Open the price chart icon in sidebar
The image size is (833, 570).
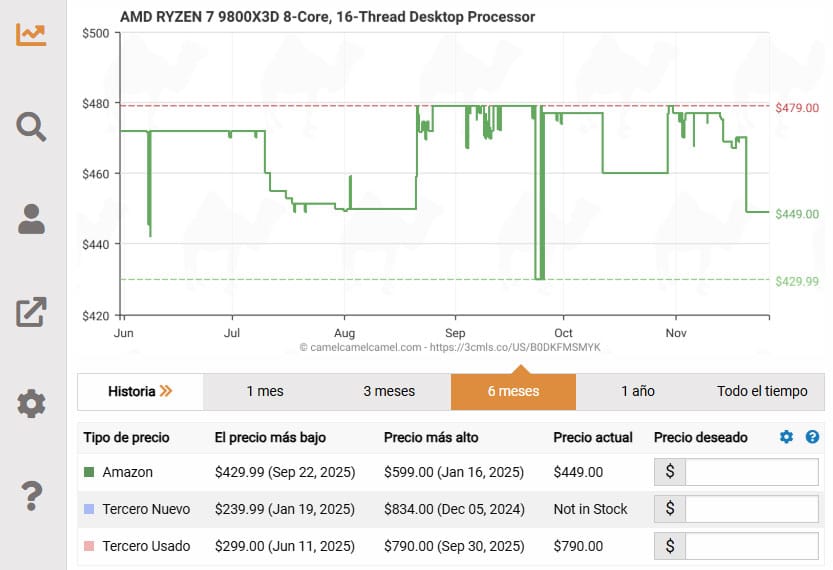coord(31,35)
